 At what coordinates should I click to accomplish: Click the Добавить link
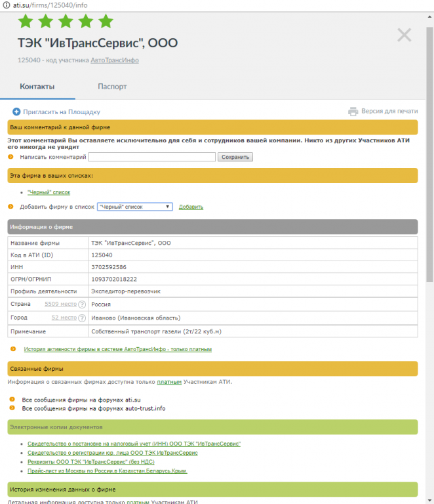point(191,207)
